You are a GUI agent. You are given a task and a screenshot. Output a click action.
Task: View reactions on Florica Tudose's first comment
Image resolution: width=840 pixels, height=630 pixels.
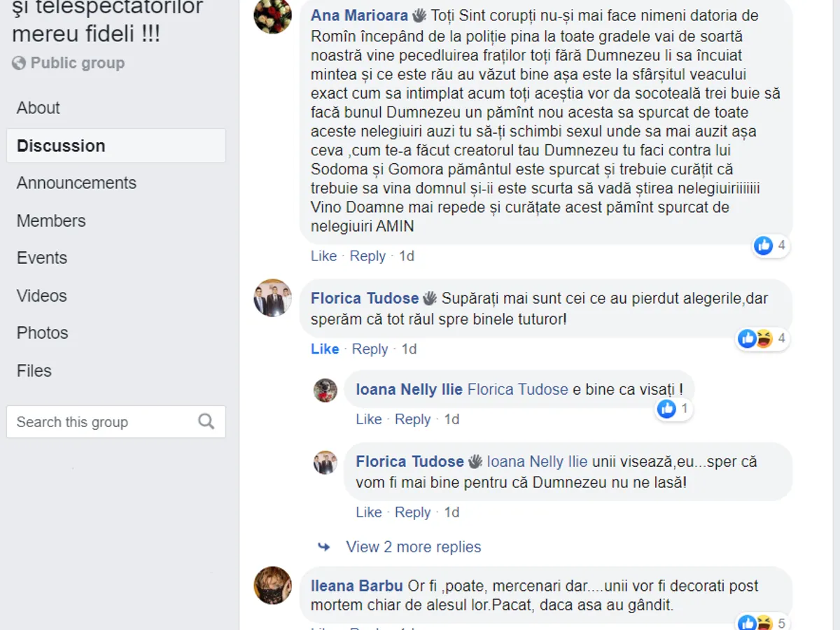(763, 339)
